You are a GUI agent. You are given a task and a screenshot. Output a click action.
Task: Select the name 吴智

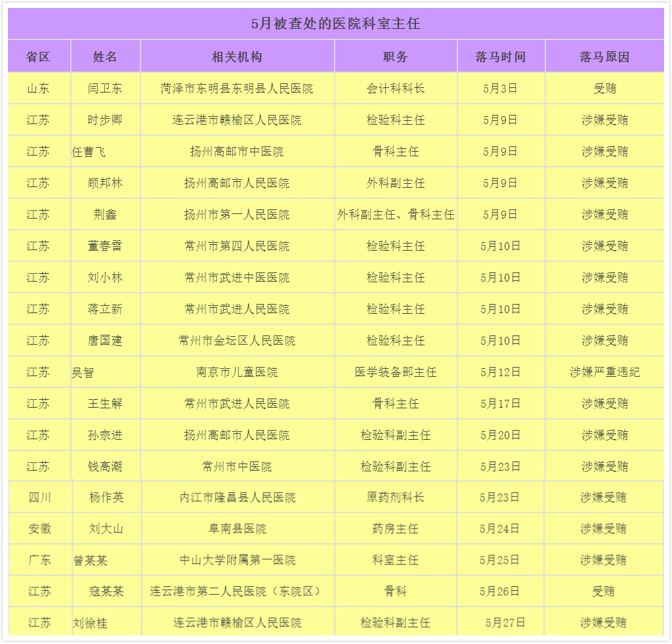(x=83, y=373)
